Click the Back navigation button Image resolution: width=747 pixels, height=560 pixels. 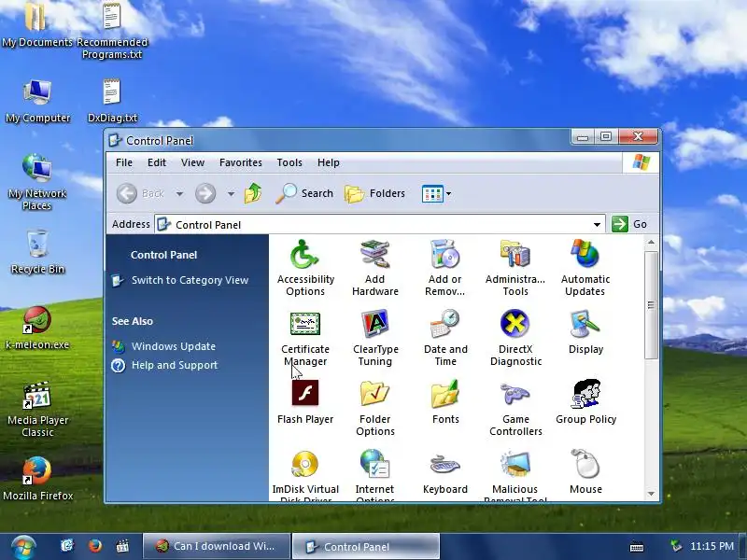pyautogui.click(x=141, y=193)
